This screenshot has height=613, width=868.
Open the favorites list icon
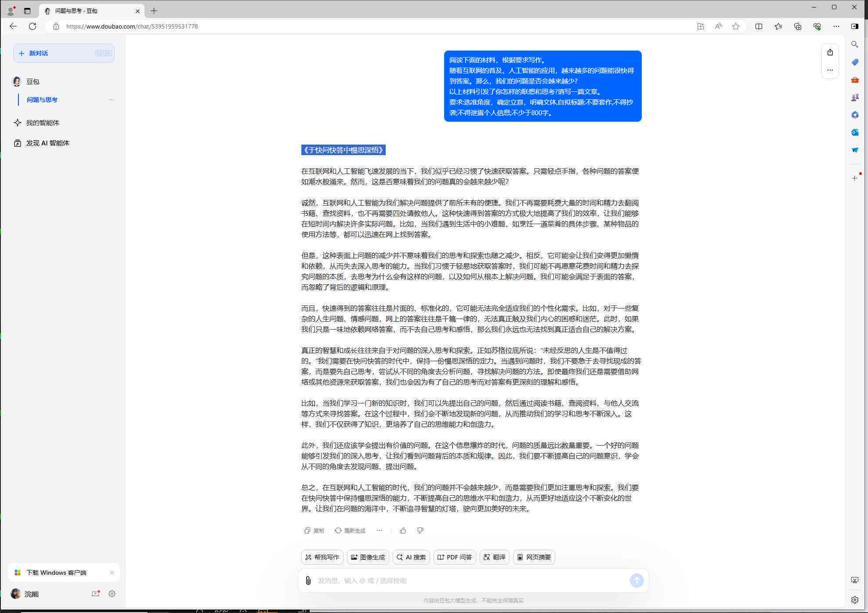coord(778,26)
